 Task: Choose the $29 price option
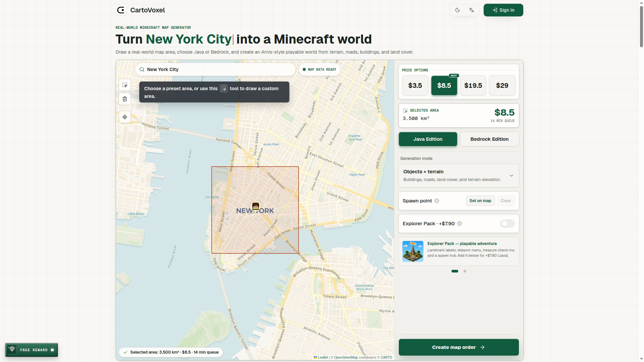[x=502, y=85]
